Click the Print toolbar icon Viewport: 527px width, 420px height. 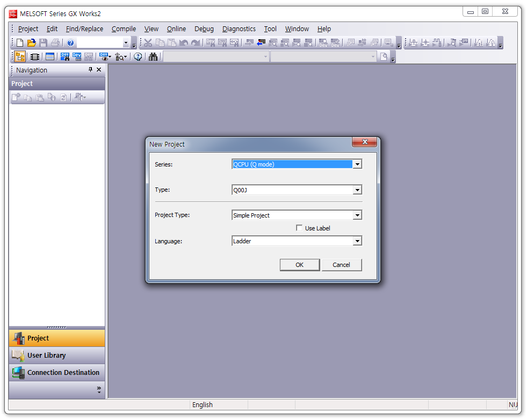click(x=55, y=42)
